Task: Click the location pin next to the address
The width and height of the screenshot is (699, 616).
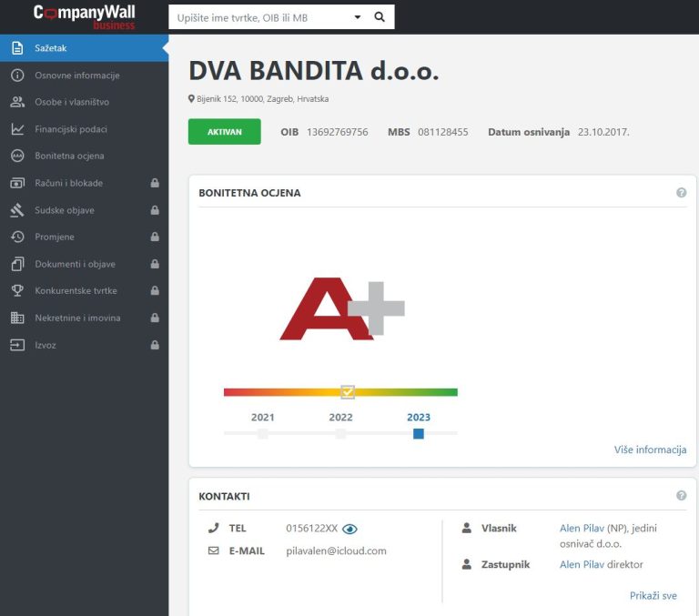Action: [191, 99]
